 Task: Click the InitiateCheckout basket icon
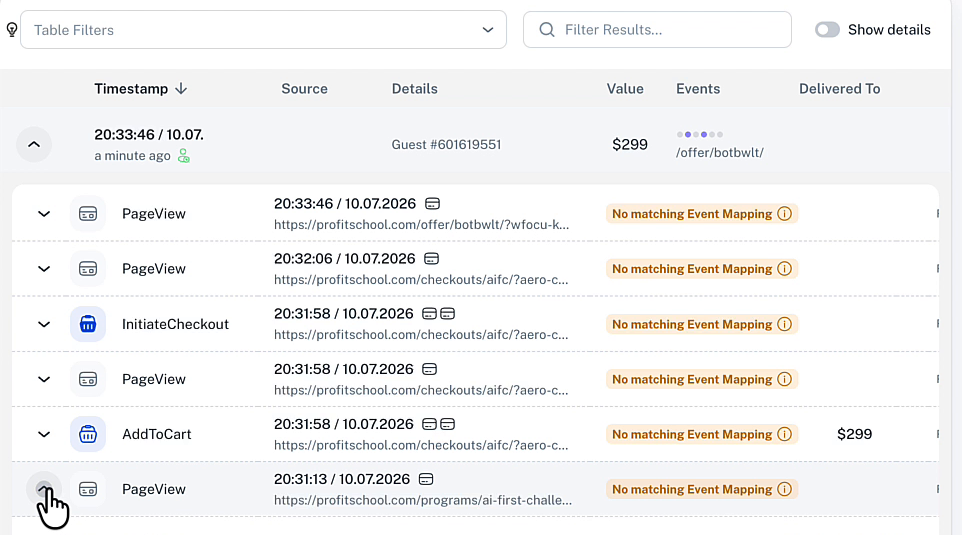click(x=88, y=324)
